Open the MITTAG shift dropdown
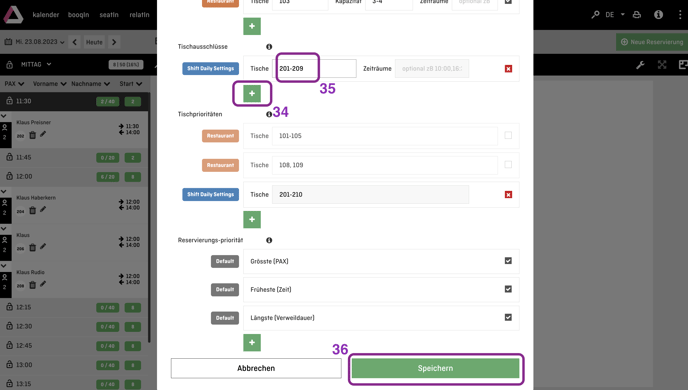Image resolution: width=688 pixels, height=390 pixels. coord(36,64)
